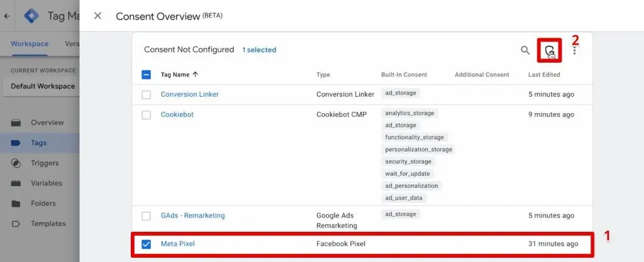The height and width of the screenshot is (262, 644).
Task: Open the GAds - Remarketing tag link
Action: point(192,216)
